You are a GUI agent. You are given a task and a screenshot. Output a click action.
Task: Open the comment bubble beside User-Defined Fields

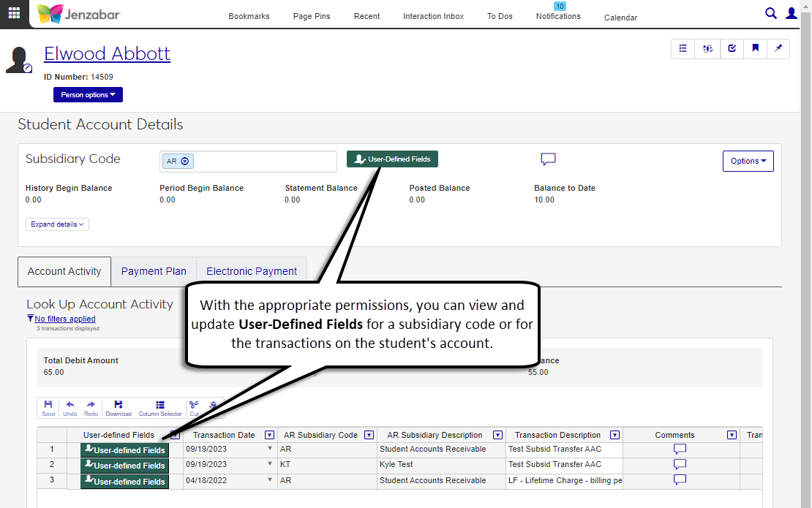click(x=548, y=159)
